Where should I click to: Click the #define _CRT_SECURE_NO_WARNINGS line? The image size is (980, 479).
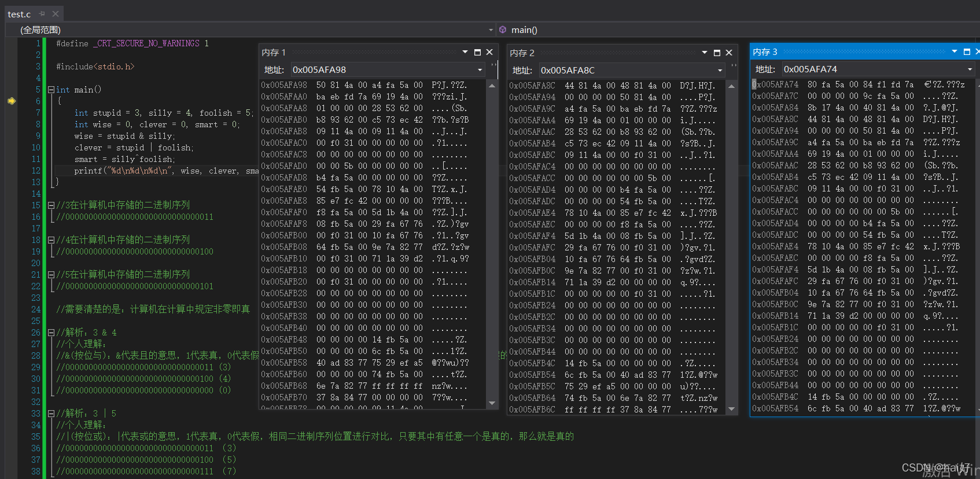[x=132, y=43]
